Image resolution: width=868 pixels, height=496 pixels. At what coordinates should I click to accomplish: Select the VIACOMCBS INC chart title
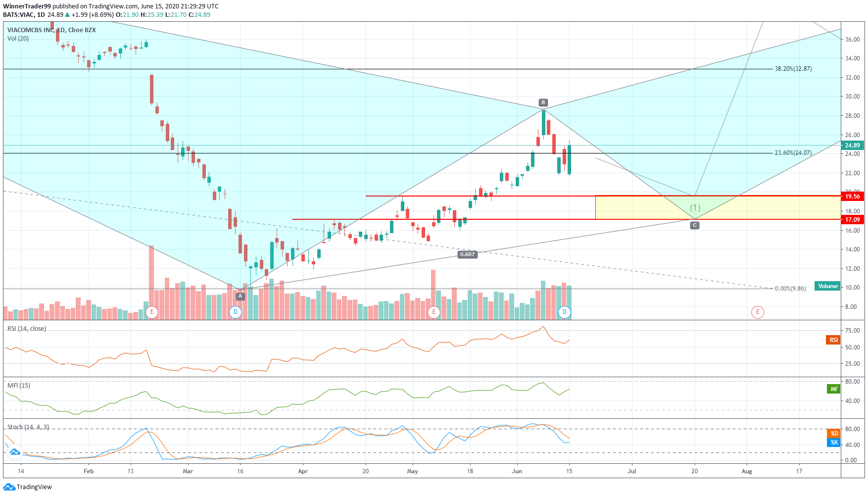(51, 30)
